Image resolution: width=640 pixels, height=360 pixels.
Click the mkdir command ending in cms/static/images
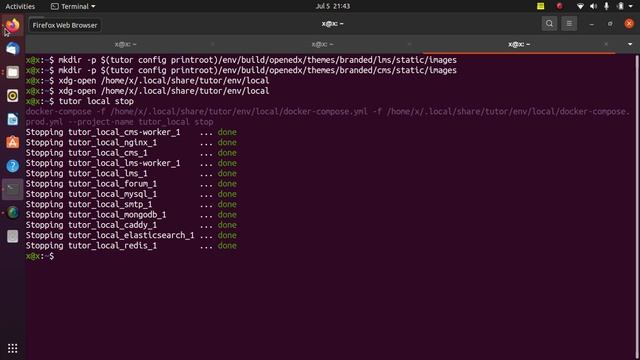coord(258,70)
